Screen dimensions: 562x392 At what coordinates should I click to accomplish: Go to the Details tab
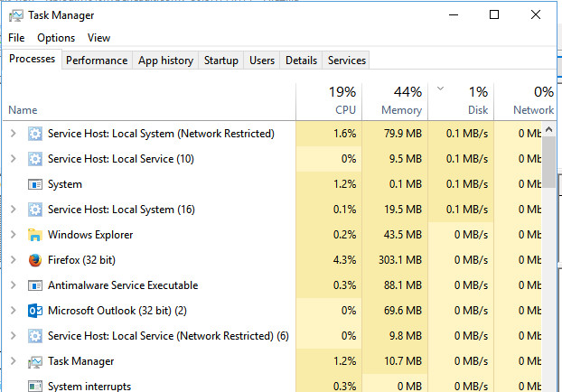click(x=301, y=61)
